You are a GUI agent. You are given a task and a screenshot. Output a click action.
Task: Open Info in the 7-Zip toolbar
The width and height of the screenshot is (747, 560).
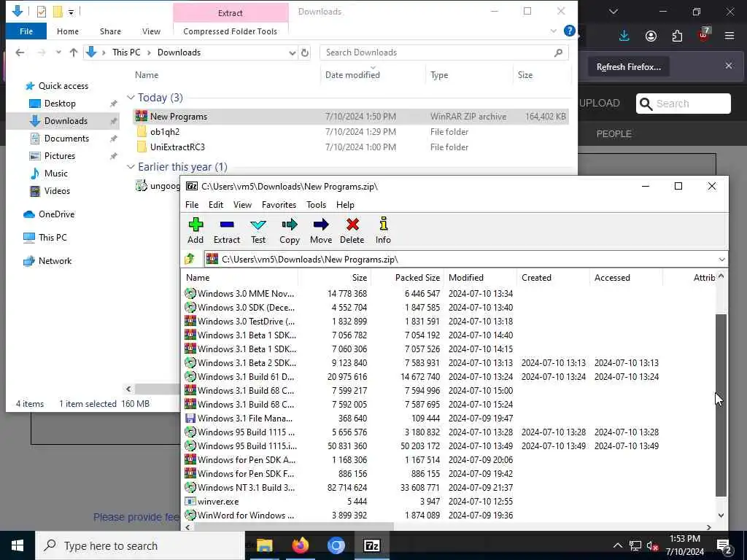click(383, 230)
